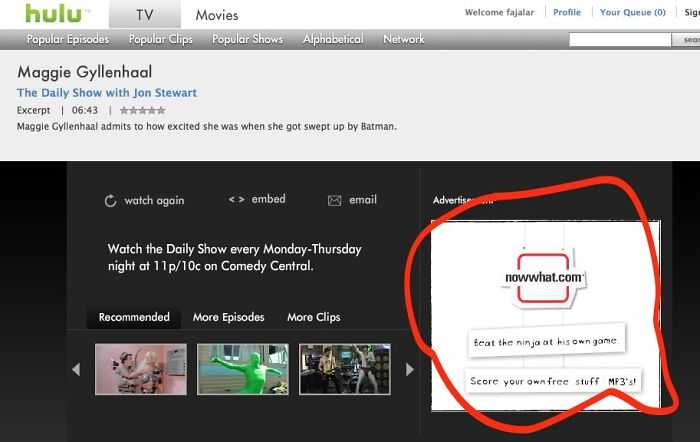Open the TV tab
Screen dimensions: 700x442
[145, 14]
